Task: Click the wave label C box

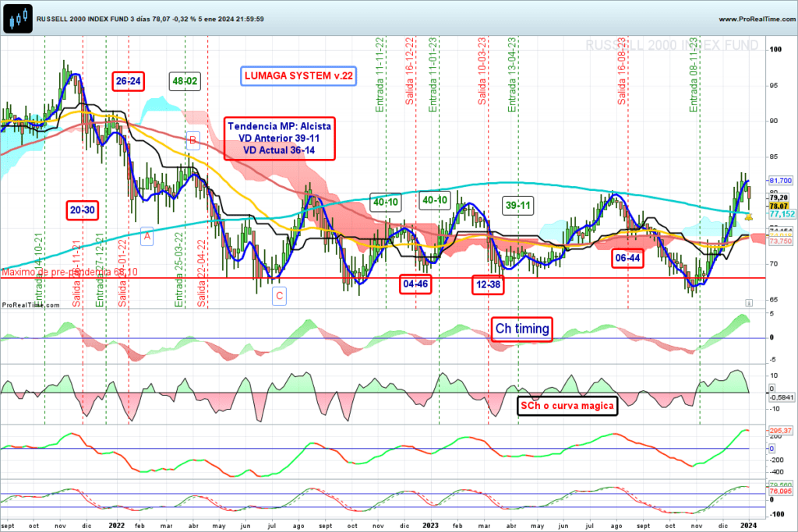Action: [280, 296]
